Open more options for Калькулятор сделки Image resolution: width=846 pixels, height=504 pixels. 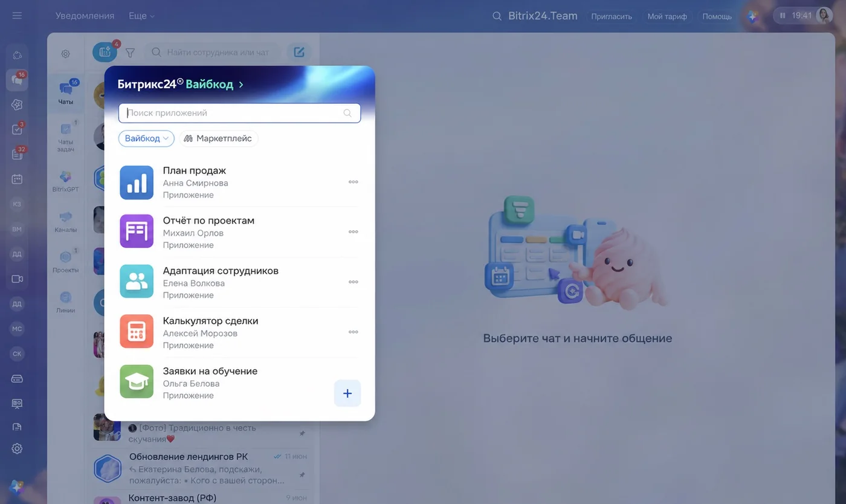(x=354, y=332)
